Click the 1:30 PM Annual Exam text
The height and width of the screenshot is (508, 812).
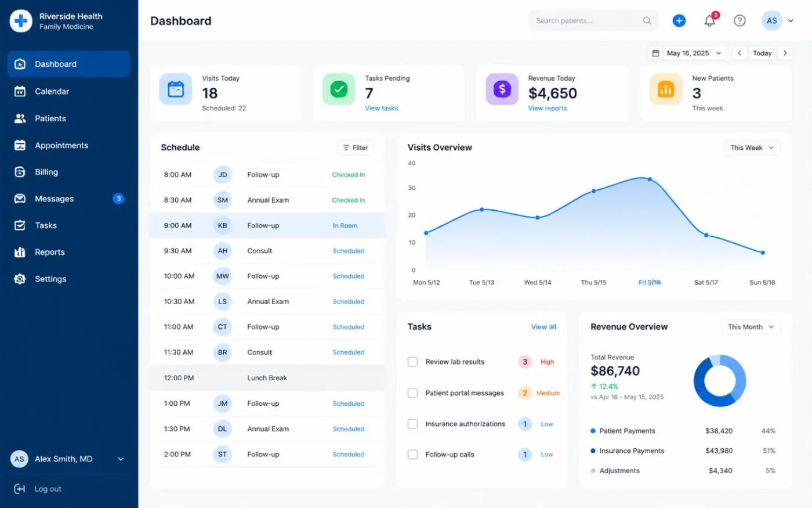[268, 429]
